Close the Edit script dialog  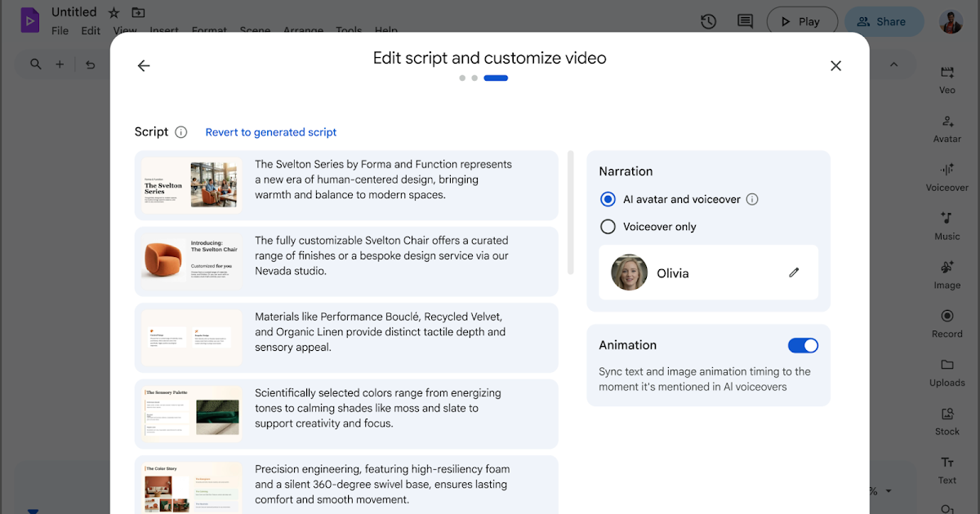coord(835,66)
